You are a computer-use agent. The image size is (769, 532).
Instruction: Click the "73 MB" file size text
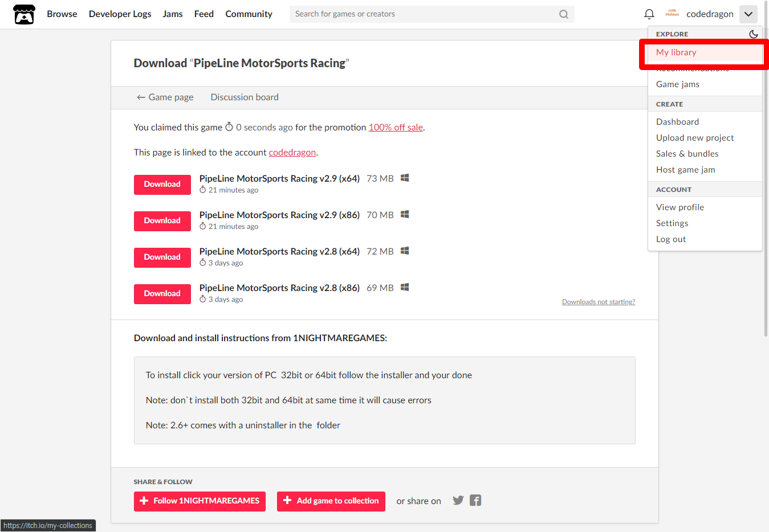click(x=380, y=179)
